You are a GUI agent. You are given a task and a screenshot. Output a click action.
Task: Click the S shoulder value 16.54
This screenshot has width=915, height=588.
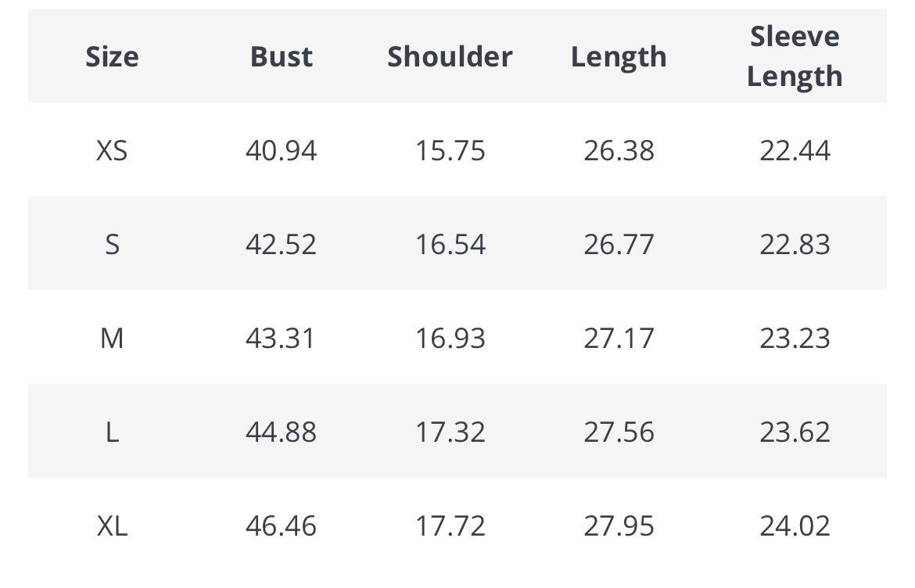click(450, 244)
